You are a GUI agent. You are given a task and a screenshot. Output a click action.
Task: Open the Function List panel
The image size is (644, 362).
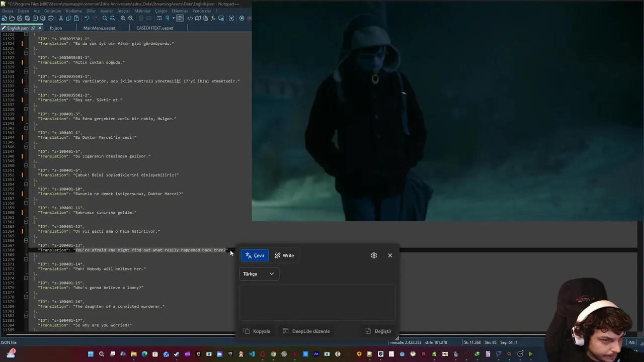point(213,18)
